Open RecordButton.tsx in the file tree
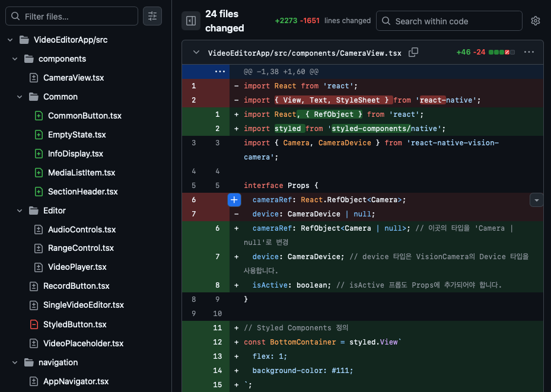Screen dimensions: 551x392 77,286
